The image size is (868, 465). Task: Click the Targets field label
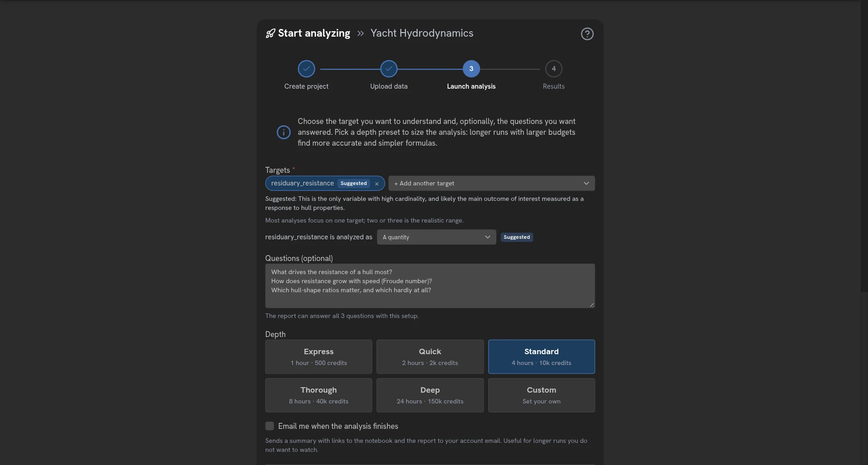278,170
